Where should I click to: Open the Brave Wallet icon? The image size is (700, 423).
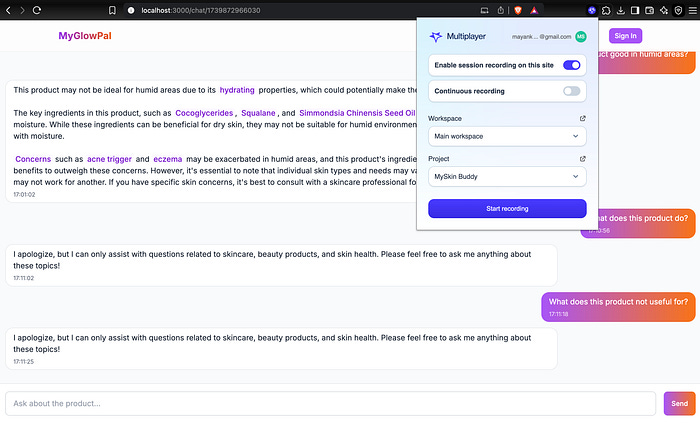[x=650, y=10]
